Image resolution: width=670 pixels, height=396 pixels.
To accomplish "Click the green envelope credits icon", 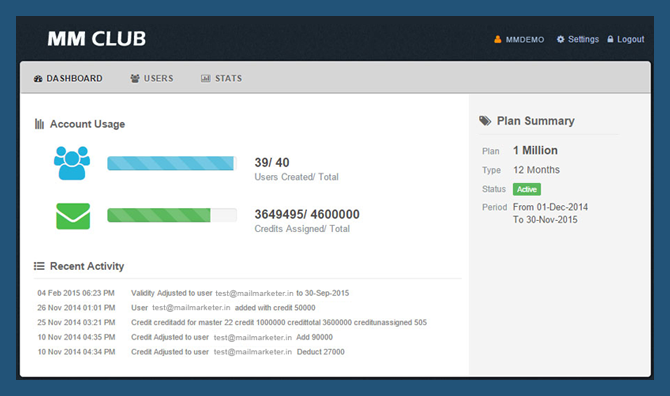I will [x=73, y=216].
